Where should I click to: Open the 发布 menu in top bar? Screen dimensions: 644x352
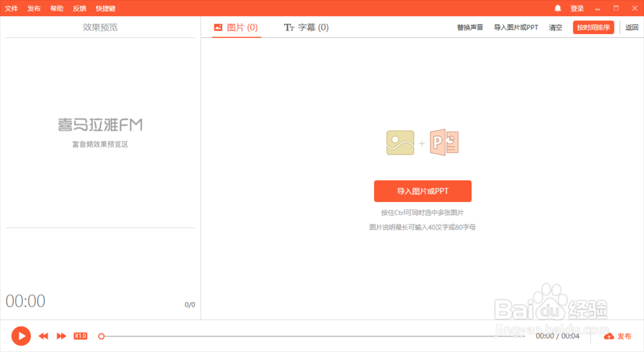click(34, 8)
